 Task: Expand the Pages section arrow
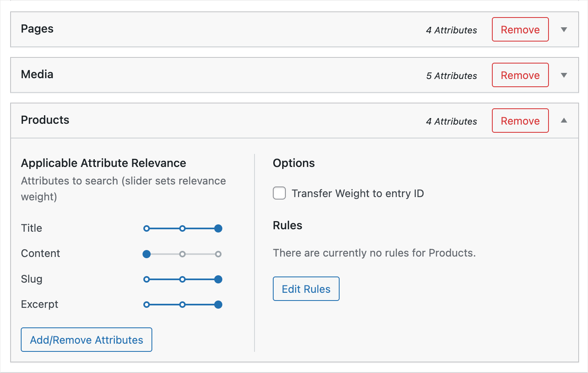(564, 30)
